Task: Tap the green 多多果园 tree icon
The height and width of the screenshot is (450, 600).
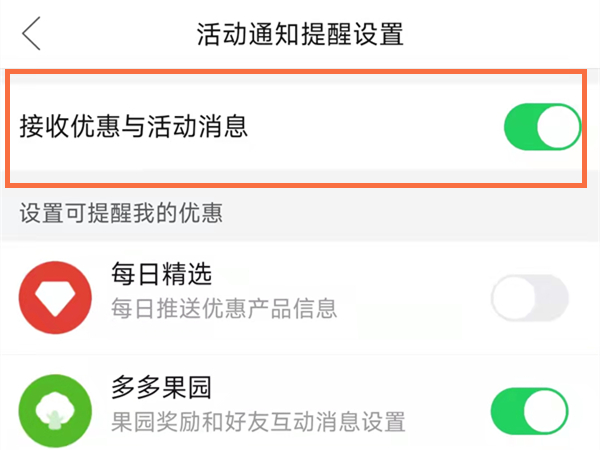Action: coord(56,412)
